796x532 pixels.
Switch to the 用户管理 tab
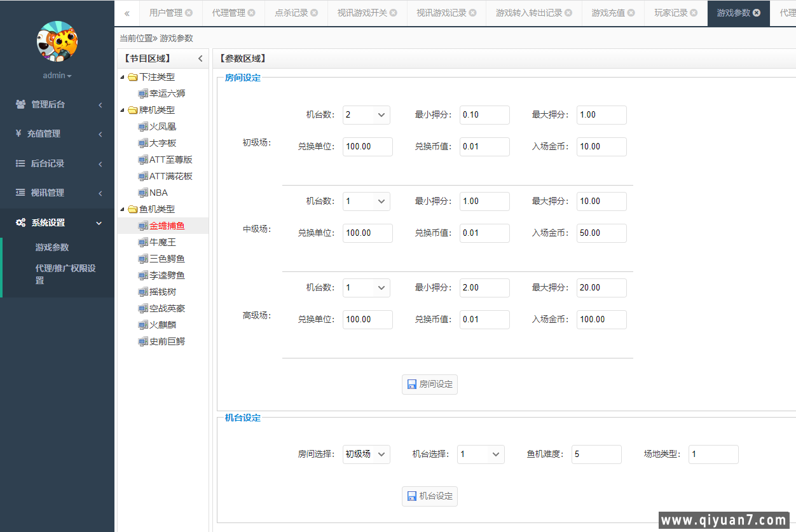pos(166,11)
